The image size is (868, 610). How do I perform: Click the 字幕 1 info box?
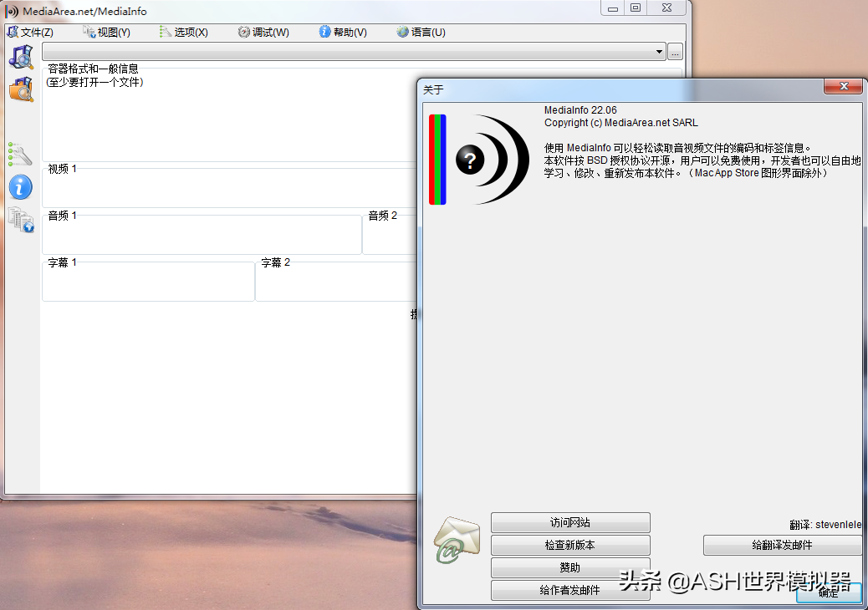(148, 280)
